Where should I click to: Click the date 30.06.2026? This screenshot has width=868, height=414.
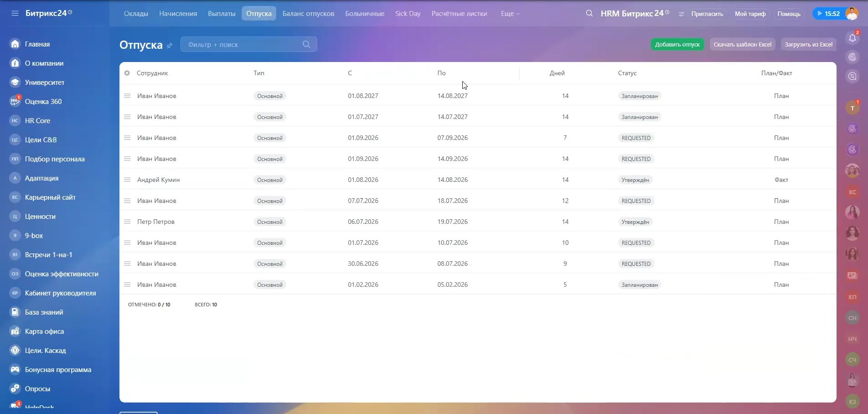(363, 264)
